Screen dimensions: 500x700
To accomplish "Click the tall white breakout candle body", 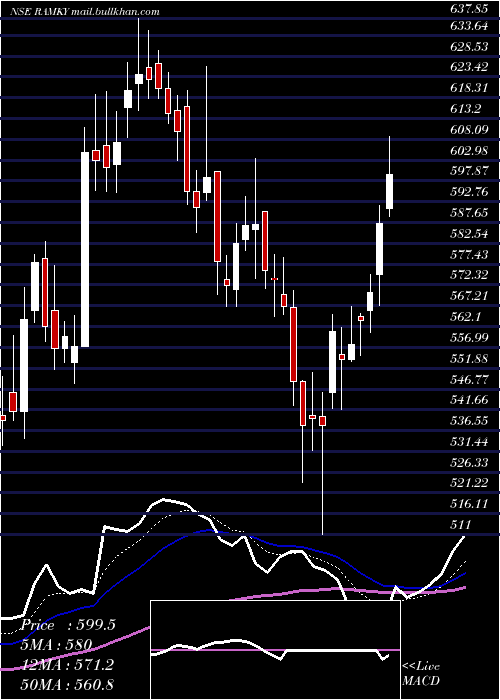I will [x=85, y=250].
